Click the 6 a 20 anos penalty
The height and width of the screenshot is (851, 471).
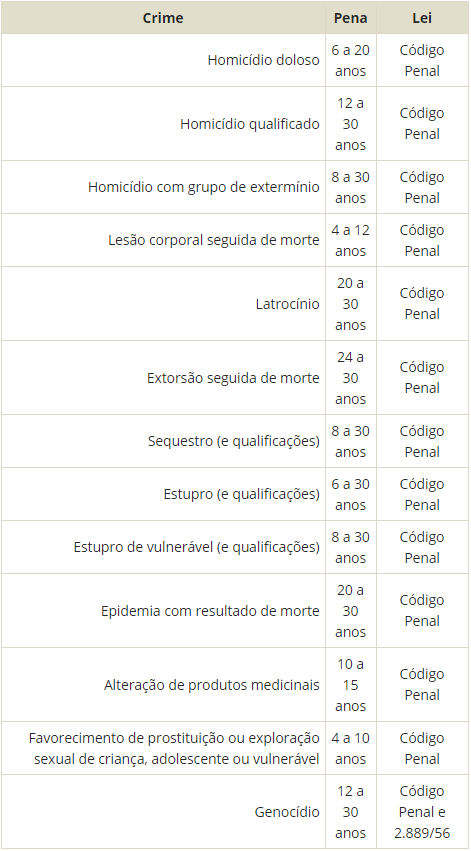(x=351, y=60)
